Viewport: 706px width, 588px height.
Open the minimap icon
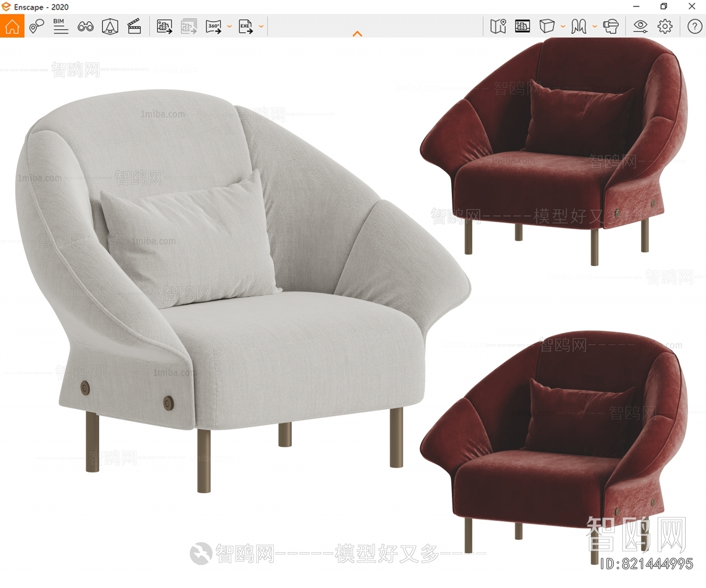[x=498, y=26]
